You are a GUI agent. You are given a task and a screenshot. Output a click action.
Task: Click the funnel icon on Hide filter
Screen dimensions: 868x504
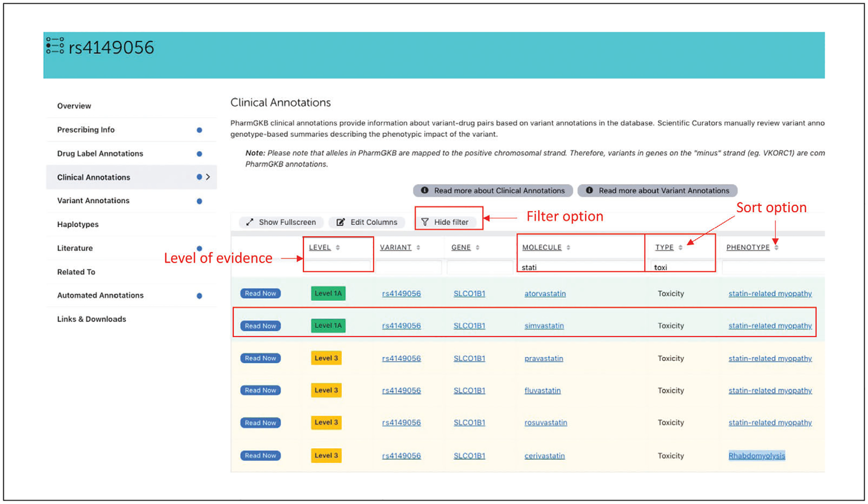pos(425,222)
